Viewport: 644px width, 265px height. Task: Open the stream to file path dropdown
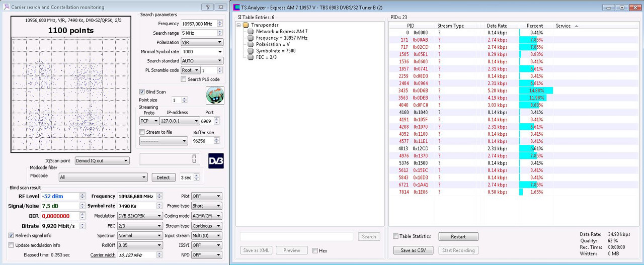[164, 141]
